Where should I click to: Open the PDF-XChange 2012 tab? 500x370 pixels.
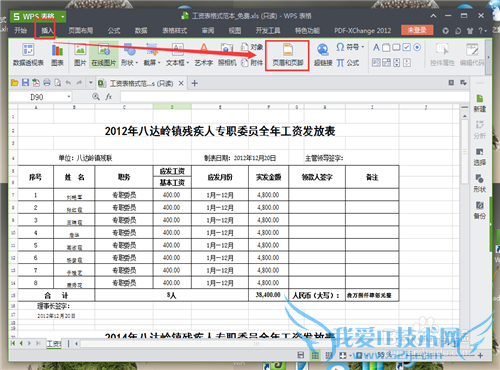click(363, 31)
